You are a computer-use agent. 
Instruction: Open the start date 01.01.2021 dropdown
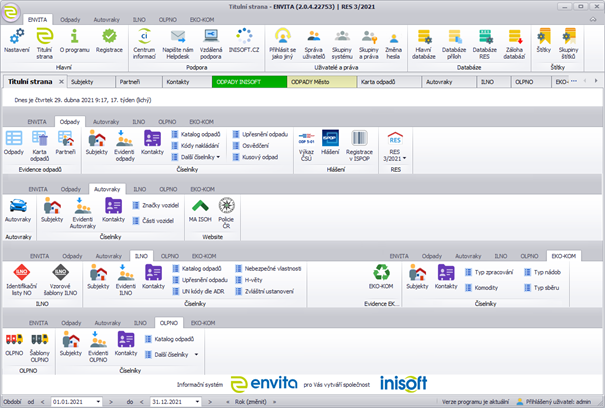pyautogui.click(x=98, y=402)
